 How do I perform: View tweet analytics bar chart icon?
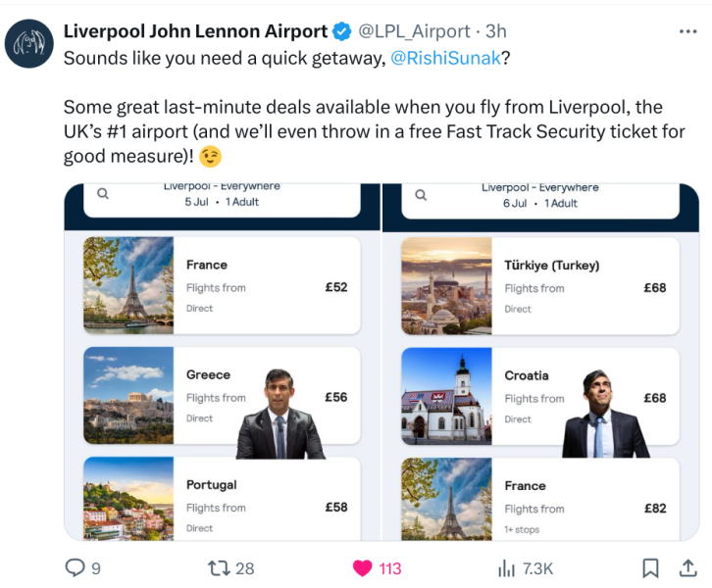click(507, 567)
